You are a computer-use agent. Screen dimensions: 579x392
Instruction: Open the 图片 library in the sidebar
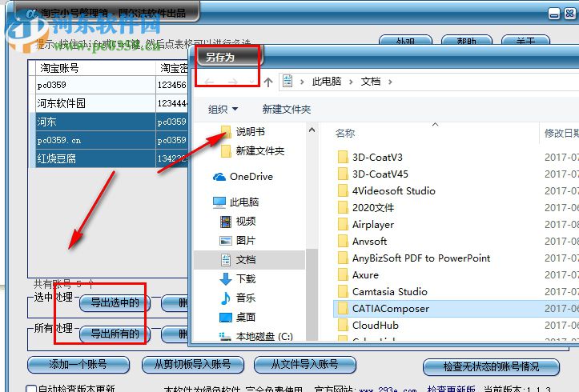[x=238, y=241]
